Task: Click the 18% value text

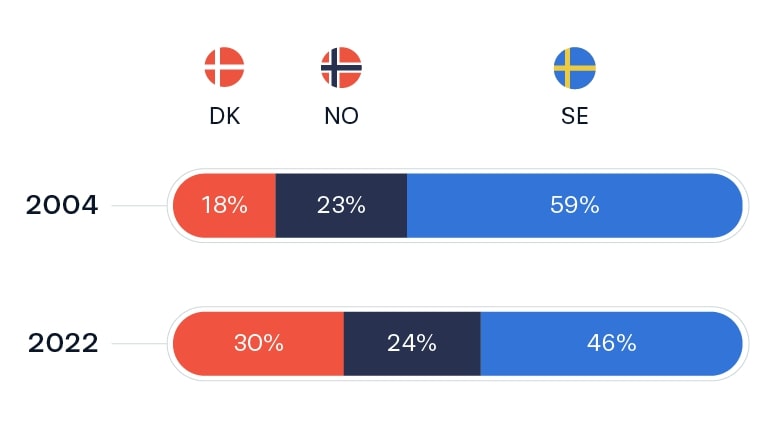Action: [223, 206]
